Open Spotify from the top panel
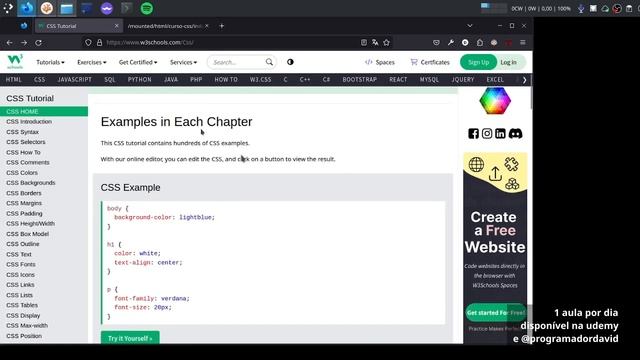 (147, 8)
